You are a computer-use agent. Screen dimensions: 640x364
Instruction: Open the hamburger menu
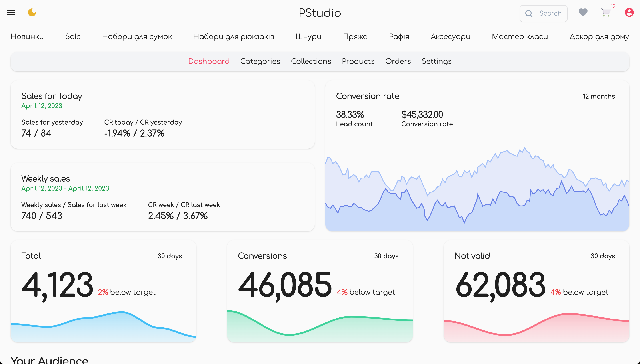click(10, 12)
